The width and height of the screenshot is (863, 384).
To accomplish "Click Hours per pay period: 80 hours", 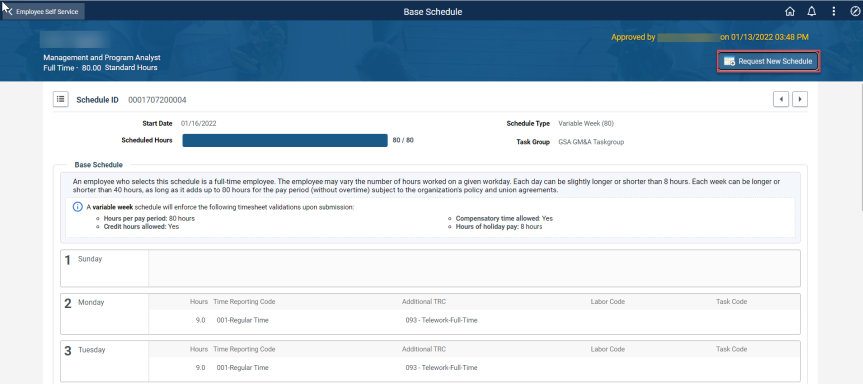I will [149, 218].
